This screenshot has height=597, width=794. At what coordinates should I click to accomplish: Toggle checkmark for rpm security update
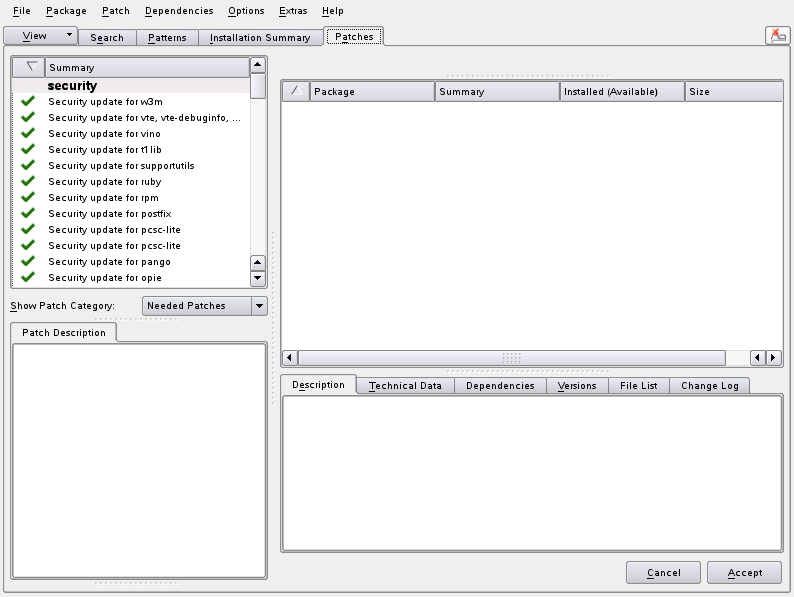pos(28,197)
